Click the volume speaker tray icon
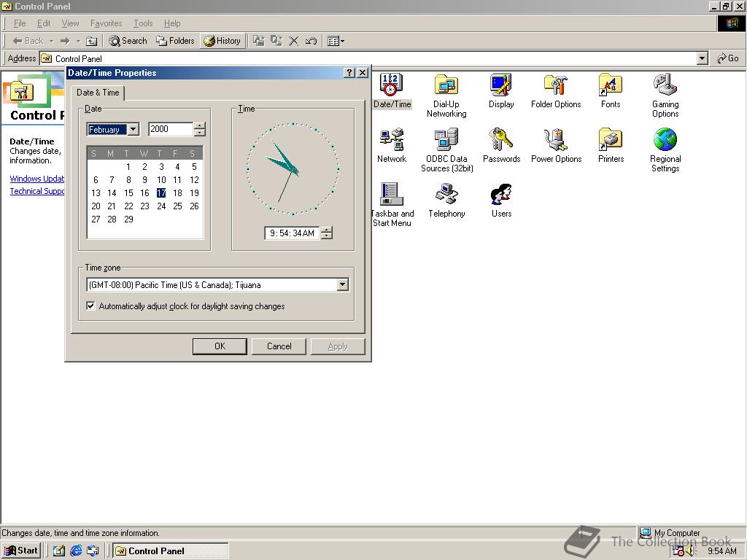The width and height of the screenshot is (747, 560). pyautogui.click(x=692, y=551)
